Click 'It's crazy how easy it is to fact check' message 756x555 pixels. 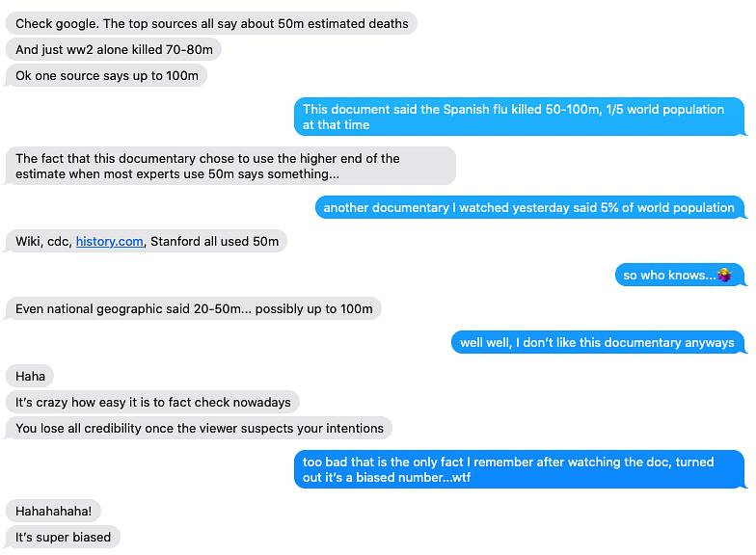click(152, 403)
